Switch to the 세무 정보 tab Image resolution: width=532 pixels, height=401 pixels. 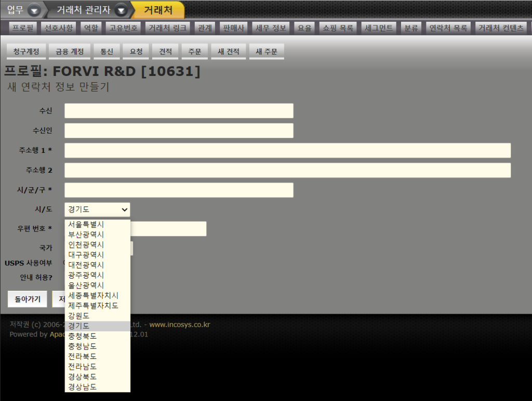[271, 28]
